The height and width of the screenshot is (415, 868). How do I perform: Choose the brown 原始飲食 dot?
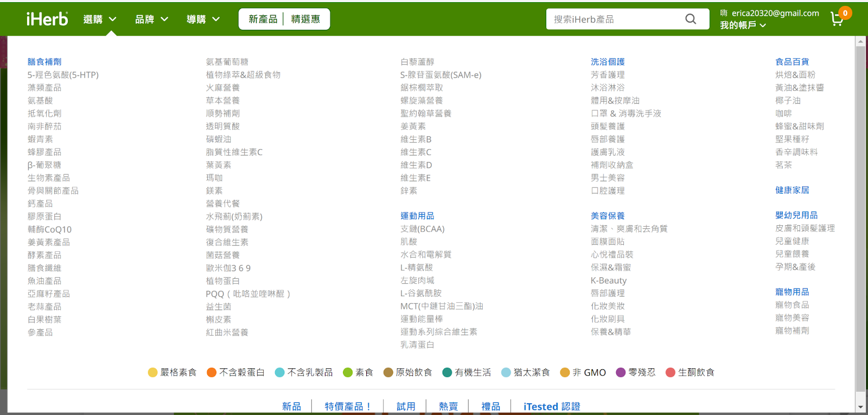[388, 372]
